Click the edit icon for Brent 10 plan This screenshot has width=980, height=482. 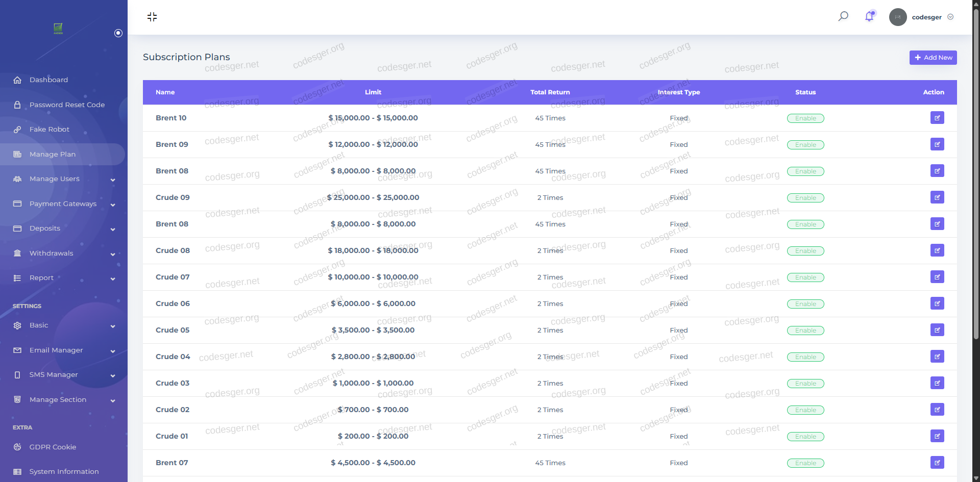pyautogui.click(x=937, y=118)
